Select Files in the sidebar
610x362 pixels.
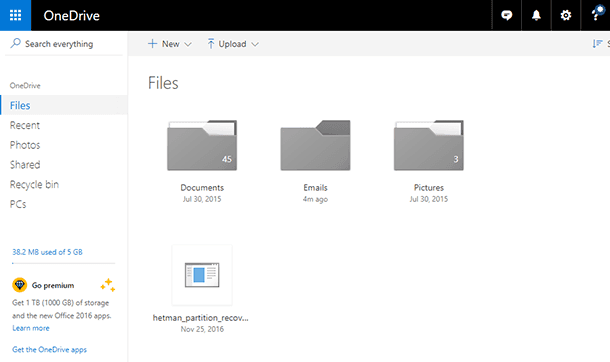tap(64, 105)
